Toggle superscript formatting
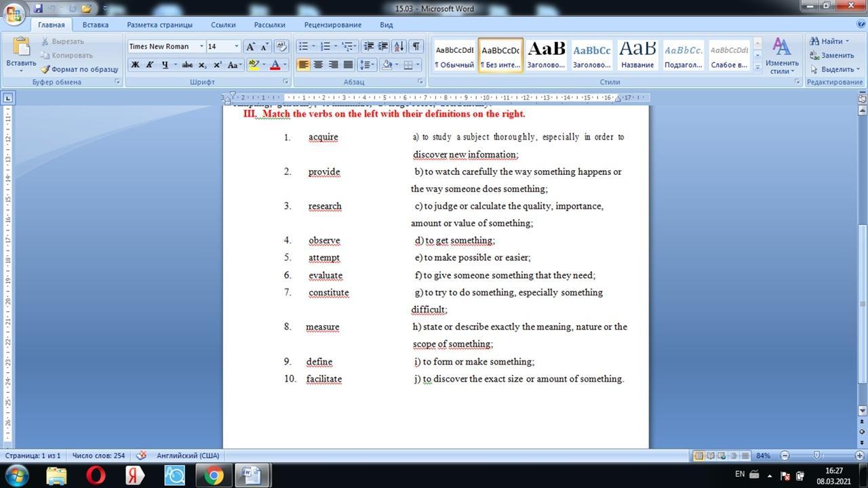Screen dimensions: 868x488 218,65
